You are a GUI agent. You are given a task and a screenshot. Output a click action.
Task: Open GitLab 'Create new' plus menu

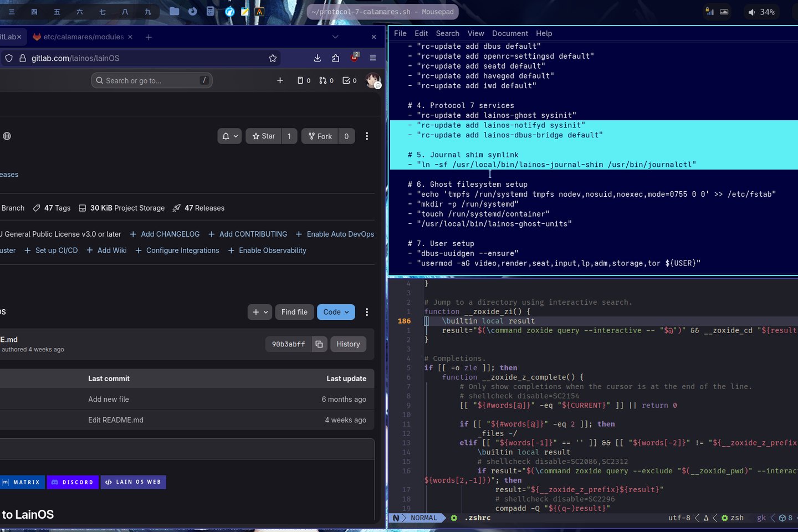click(x=280, y=80)
